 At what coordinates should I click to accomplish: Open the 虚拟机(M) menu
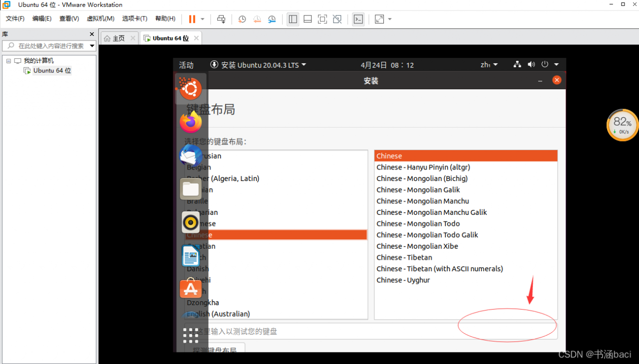(101, 19)
